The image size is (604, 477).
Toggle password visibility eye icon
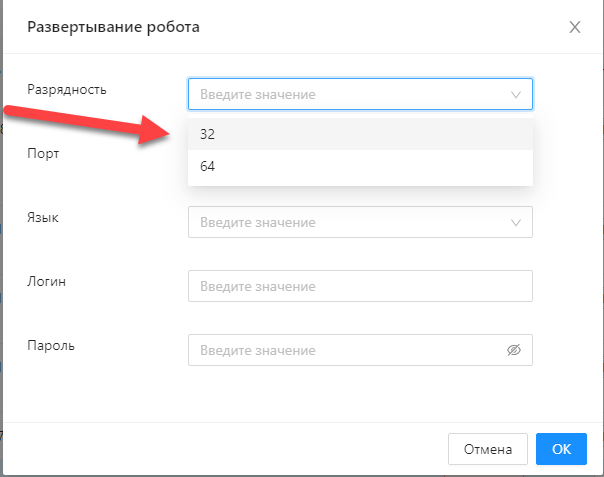point(514,350)
